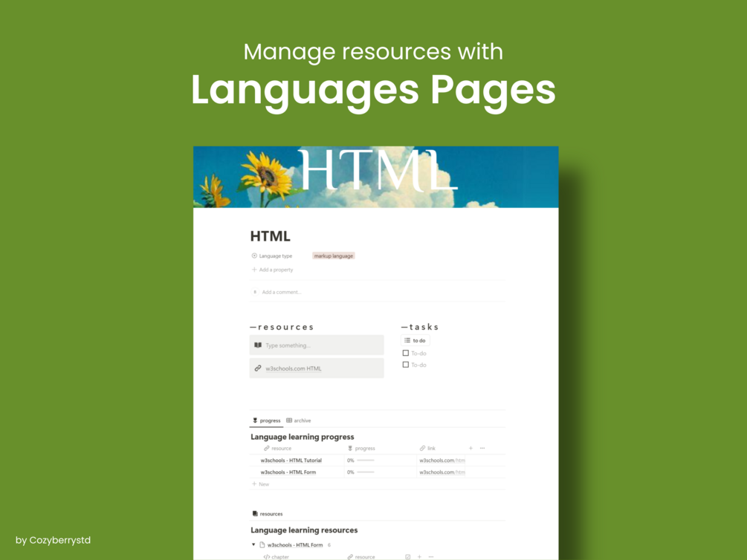This screenshot has height=560, width=747.
Task: Click the tasks section heading
Action: [420, 327]
